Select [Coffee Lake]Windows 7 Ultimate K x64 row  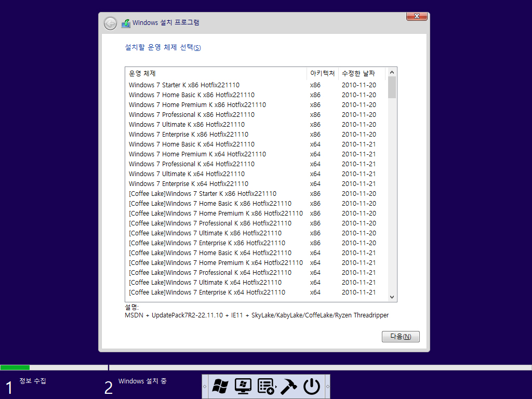(x=256, y=282)
